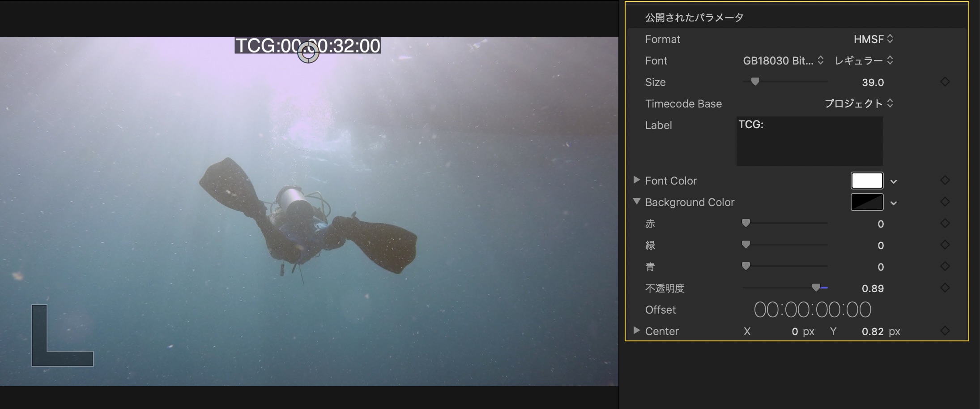Click the Label text field containing TCG:

[810, 141]
